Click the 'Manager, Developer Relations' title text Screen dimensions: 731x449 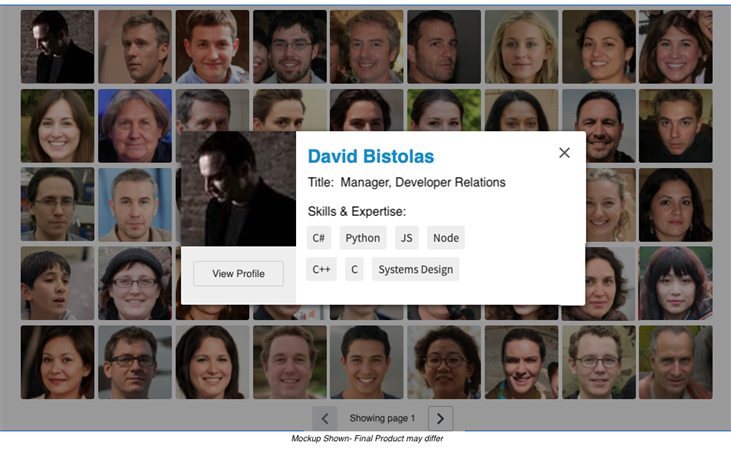pos(423,182)
